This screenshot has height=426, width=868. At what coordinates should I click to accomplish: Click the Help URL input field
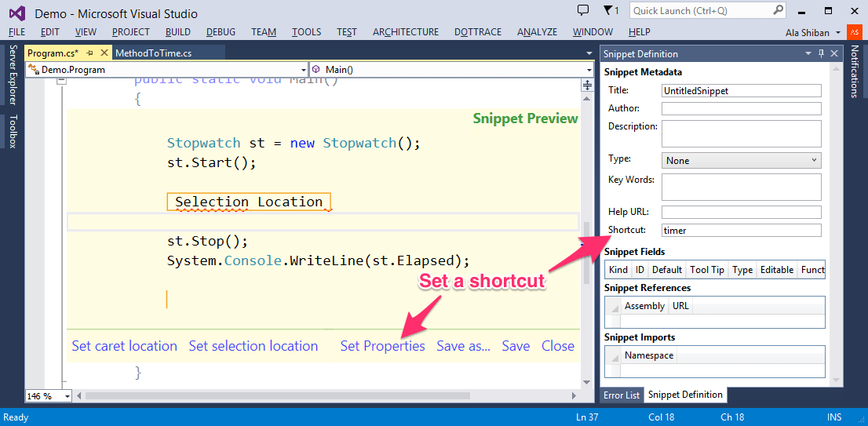click(741, 212)
